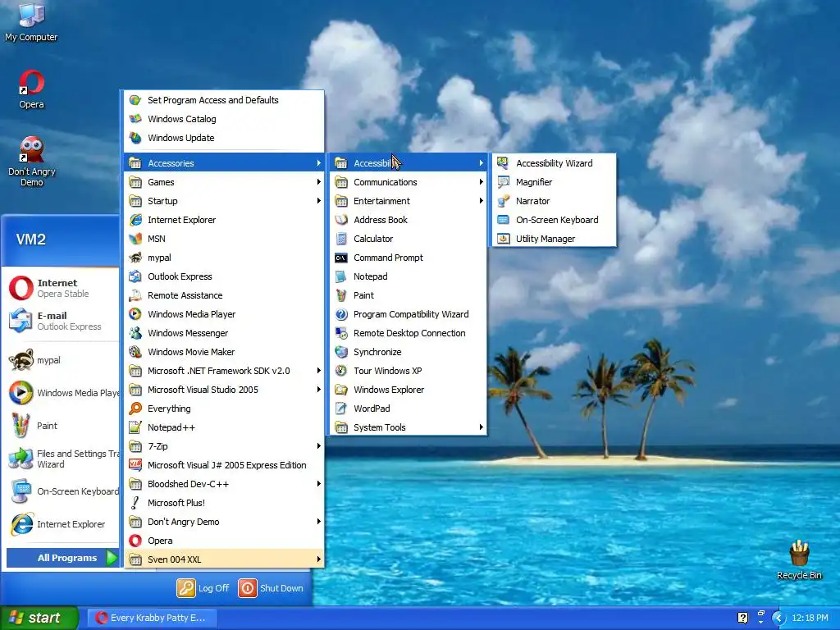Image resolution: width=840 pixels, height=630 pixels.
Task: Open Windows Explorer
Action: [409, 390]
